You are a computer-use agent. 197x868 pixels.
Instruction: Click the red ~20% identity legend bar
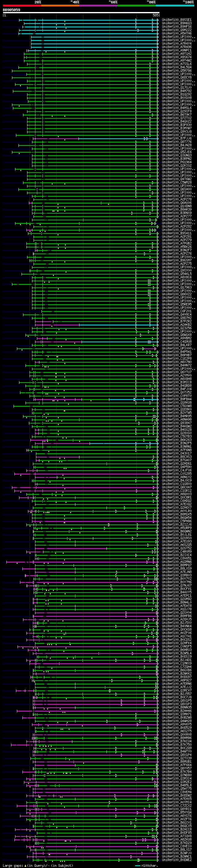[x=22, y=6]
